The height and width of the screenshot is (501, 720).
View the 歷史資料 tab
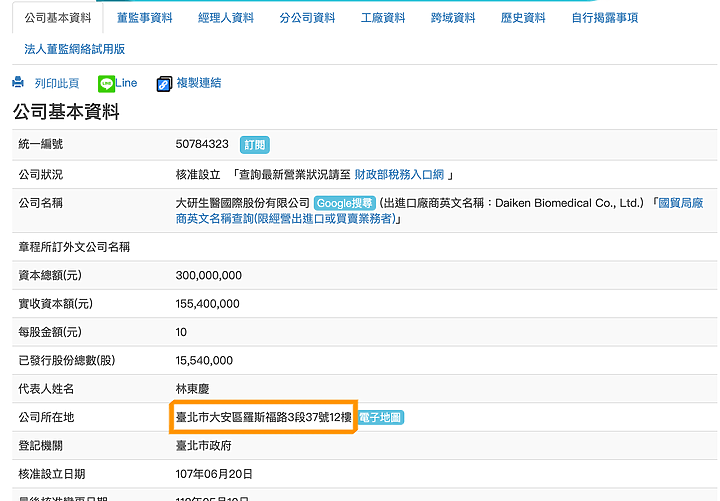click(x=523, y=18)
